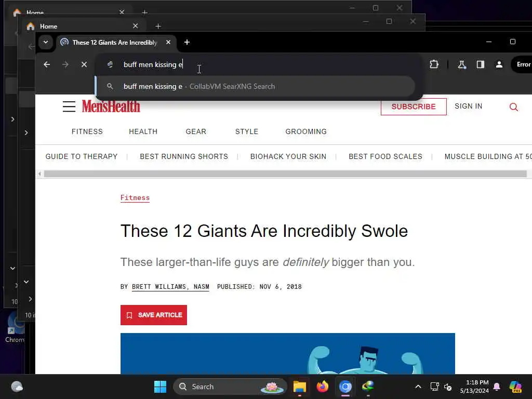Viewport: 532px width, 399px height.
Task: Open the STYLE nav section
Action: 247,131
